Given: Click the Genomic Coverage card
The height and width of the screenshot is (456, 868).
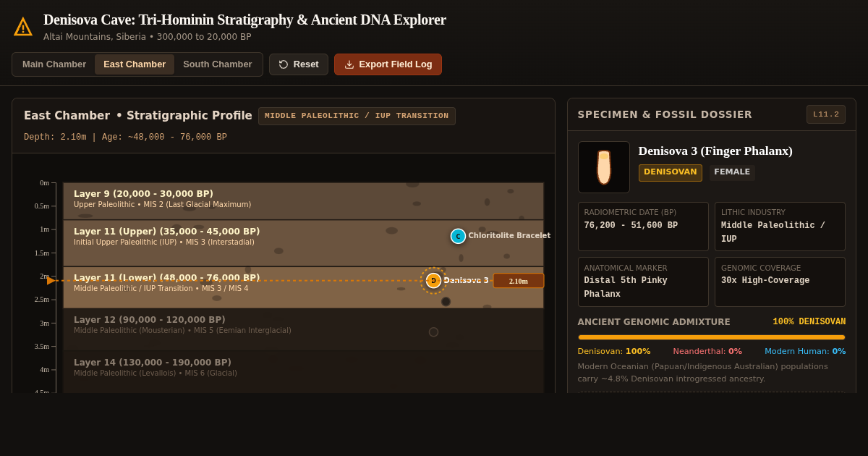Looking at the screenshot, I should pos(780,282).
